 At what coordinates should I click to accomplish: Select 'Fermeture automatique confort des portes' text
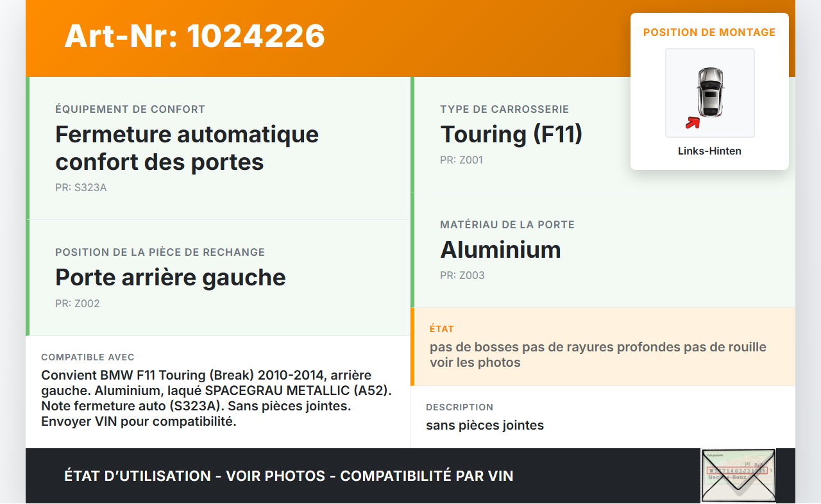187,148
